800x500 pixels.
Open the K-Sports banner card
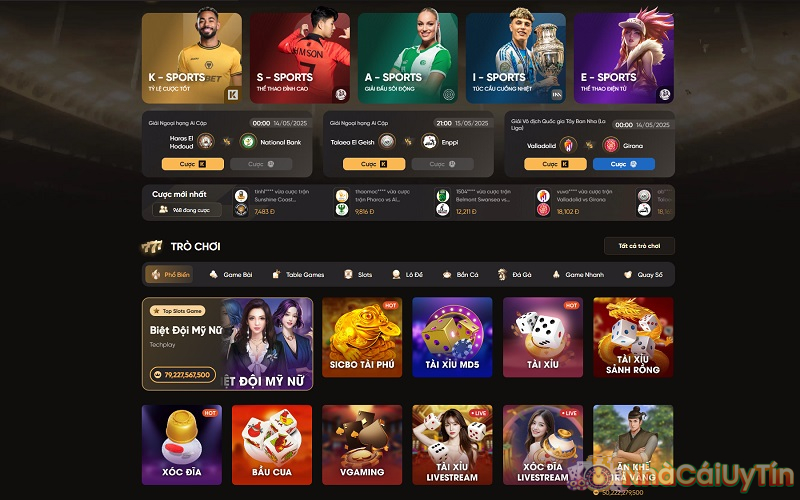pos(192,58)
